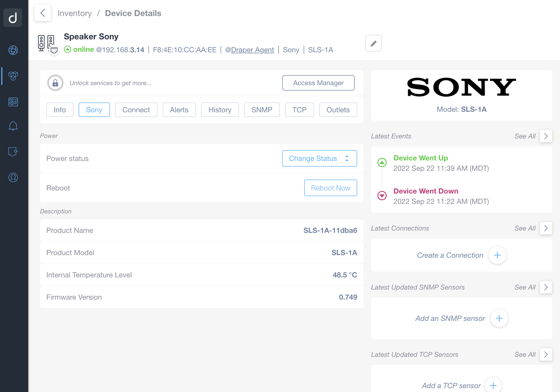Open the Draper Agent link
Screen dimensions: 560x392
pos(252,50)
